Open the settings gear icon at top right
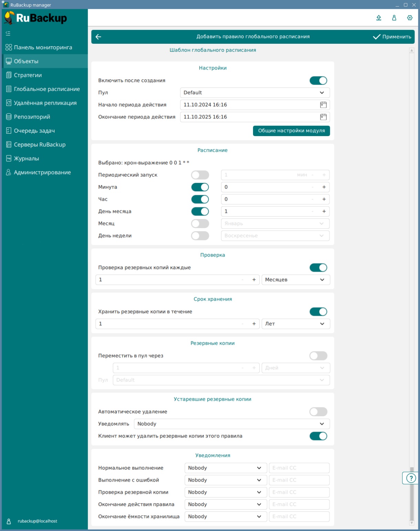This screenshot has width=420, height=531. click(x=410, y=18)
